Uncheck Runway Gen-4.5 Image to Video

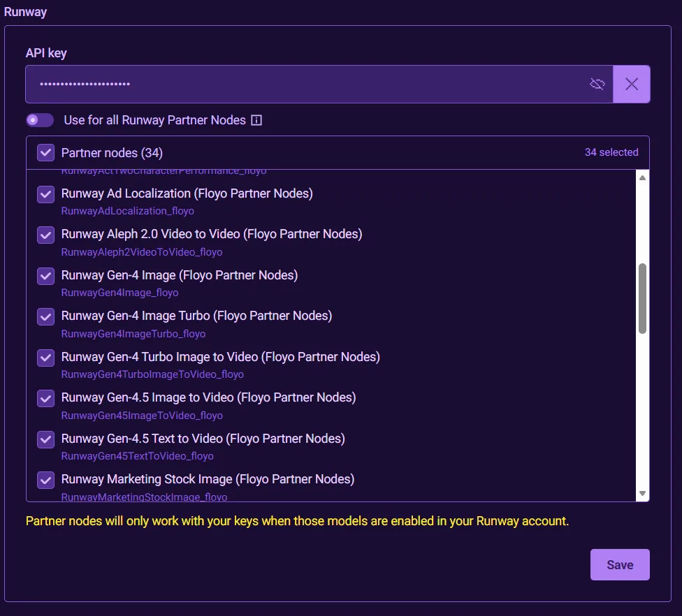pyautogui.click(x=45, y=399)
